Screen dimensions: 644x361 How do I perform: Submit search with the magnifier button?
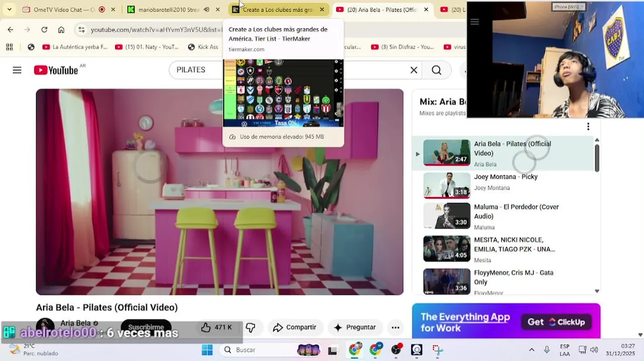(436, 70)
